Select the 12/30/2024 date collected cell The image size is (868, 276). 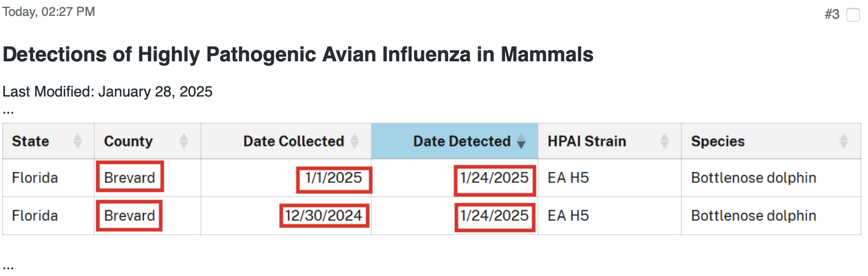(324, 216)
